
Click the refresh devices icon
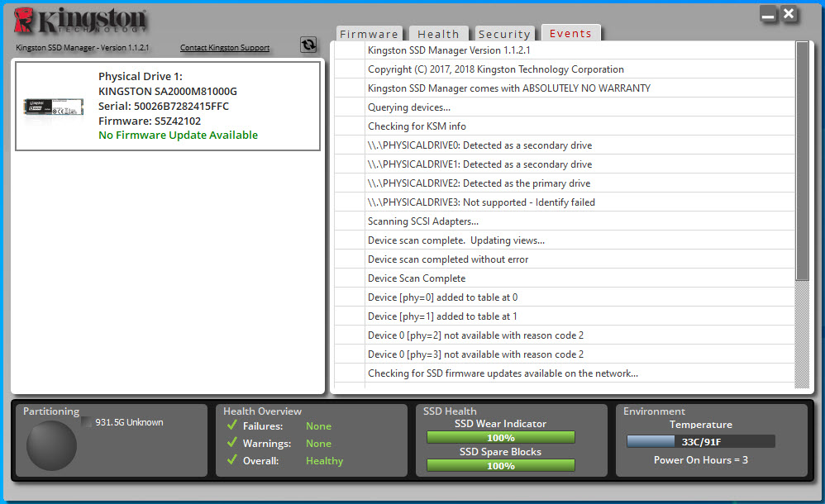[309, 45]
